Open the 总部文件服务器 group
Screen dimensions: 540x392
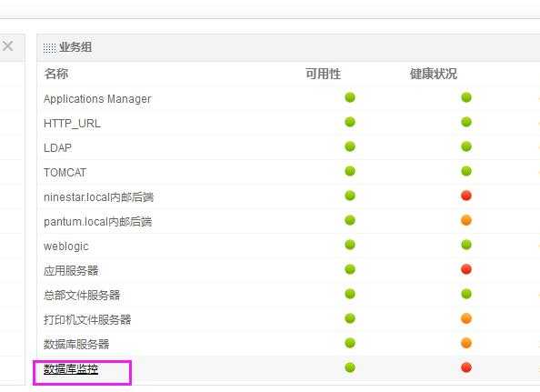82,295
